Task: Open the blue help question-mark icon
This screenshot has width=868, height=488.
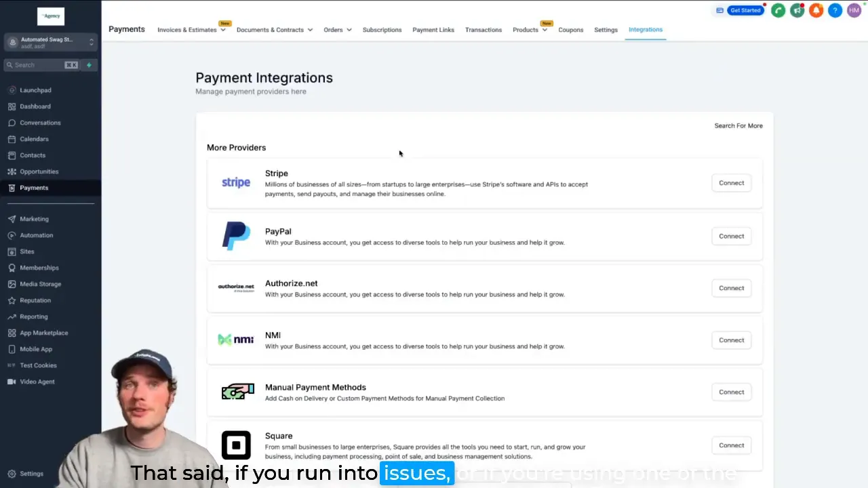Action: [835, 10]
